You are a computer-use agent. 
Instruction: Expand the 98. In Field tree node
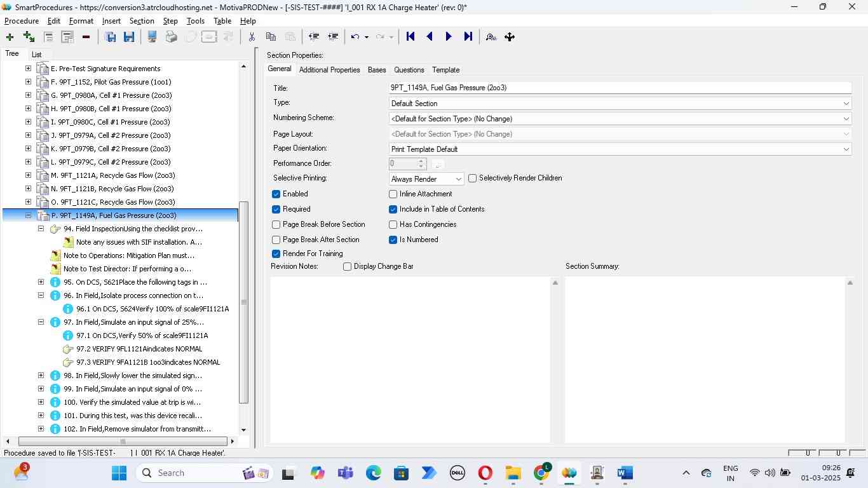point(41,376)
